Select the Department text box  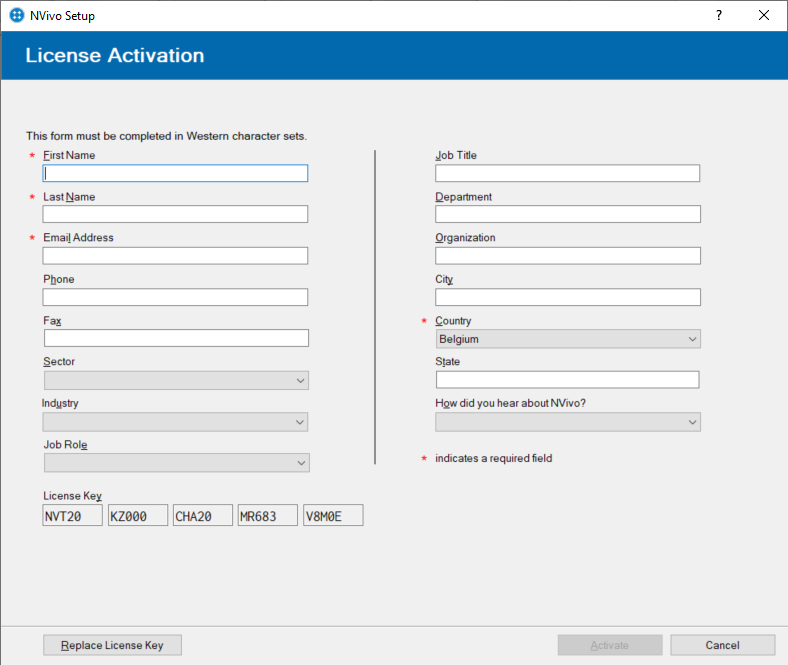coord(568,214)
